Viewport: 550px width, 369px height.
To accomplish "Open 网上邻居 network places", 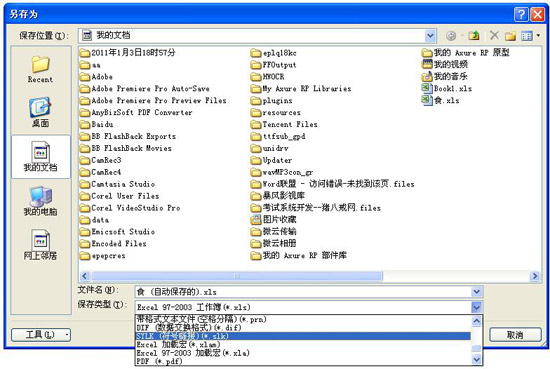I will (x=40, y=245).
